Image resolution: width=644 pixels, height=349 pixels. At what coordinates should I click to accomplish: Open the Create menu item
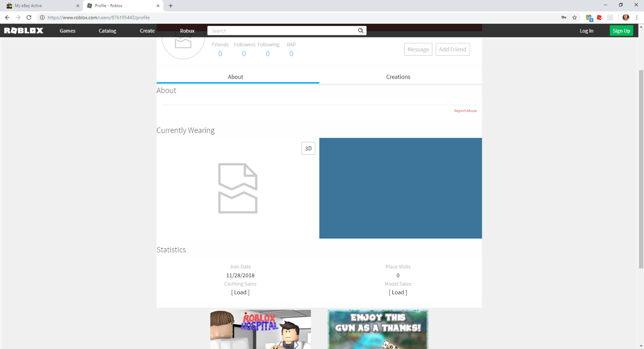pos(147,31)
